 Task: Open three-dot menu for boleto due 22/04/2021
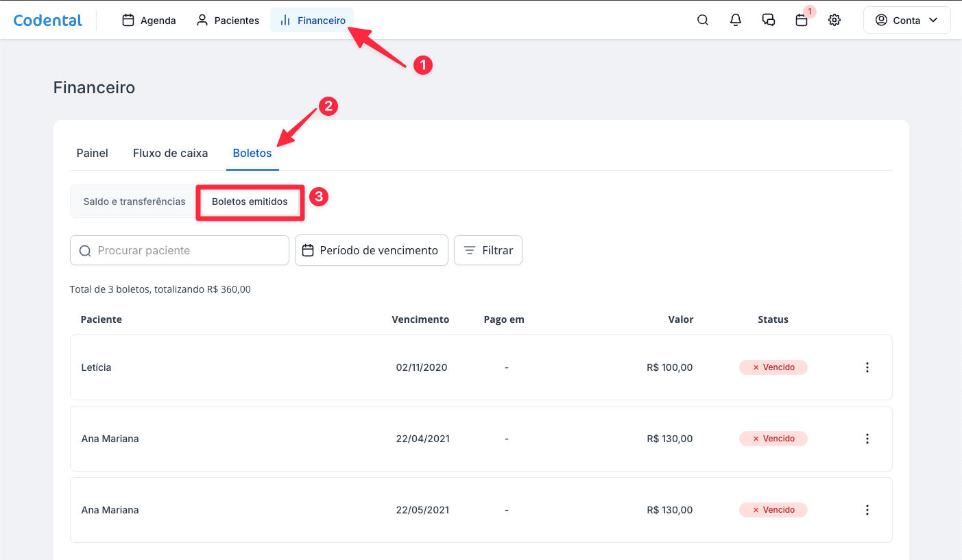(867, 439)
